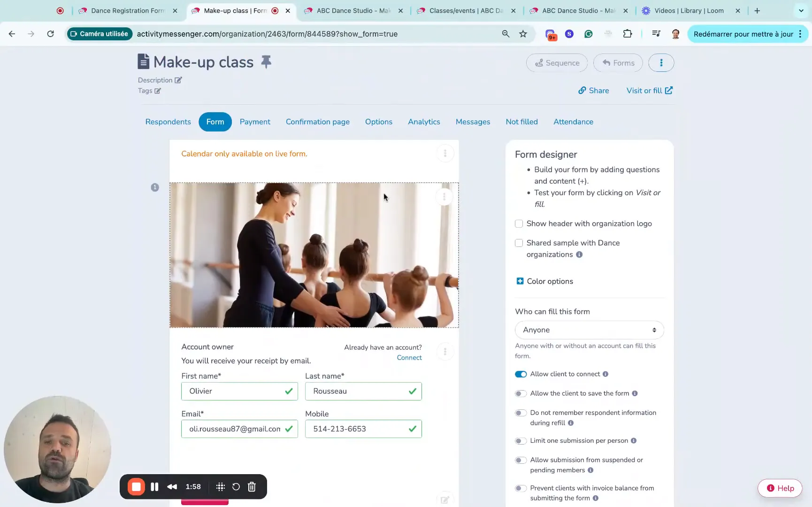Stop the Loom recording

pyautogui.click(x=136, y=487)
